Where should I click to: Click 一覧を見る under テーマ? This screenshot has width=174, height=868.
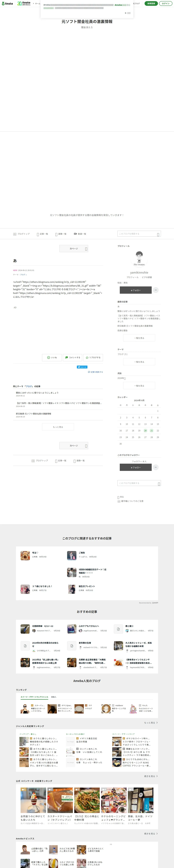[139, 362]
